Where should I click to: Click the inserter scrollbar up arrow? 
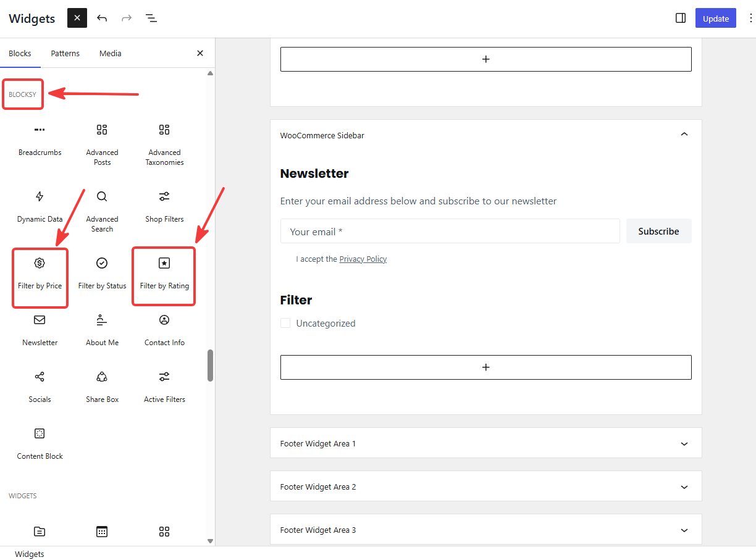[210, 73]
